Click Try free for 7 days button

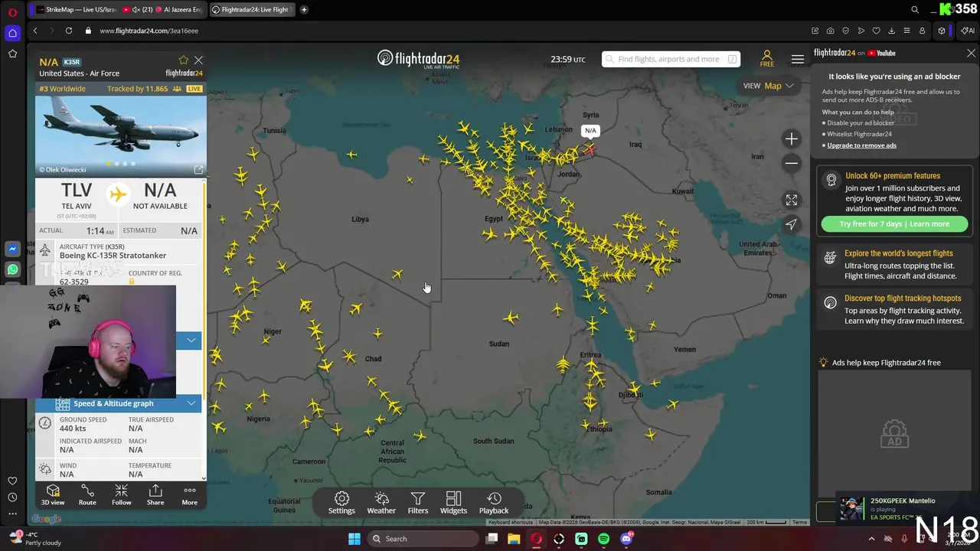point(893,223)
